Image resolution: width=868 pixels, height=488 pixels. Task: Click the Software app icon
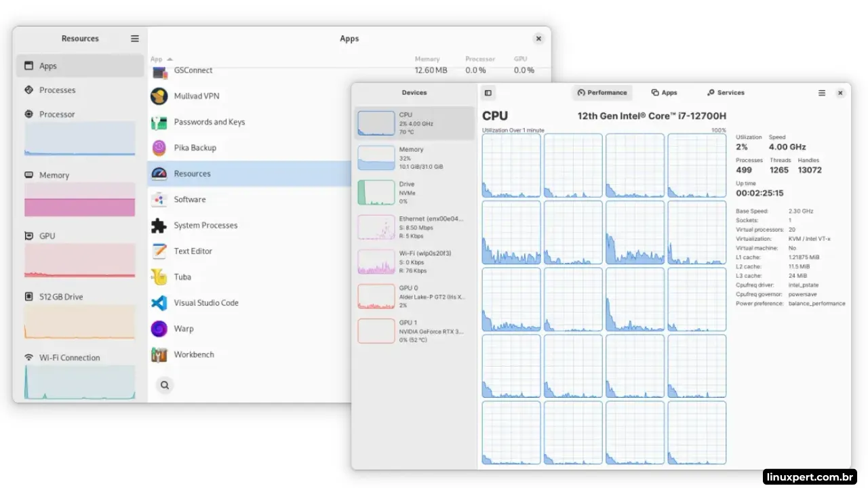tap(159, 199)
